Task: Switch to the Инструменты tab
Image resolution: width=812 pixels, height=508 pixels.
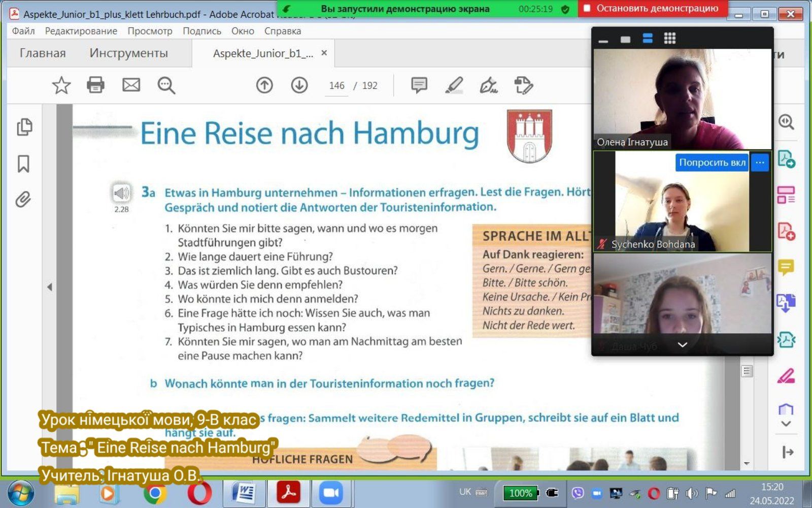Action: [128, 53]
